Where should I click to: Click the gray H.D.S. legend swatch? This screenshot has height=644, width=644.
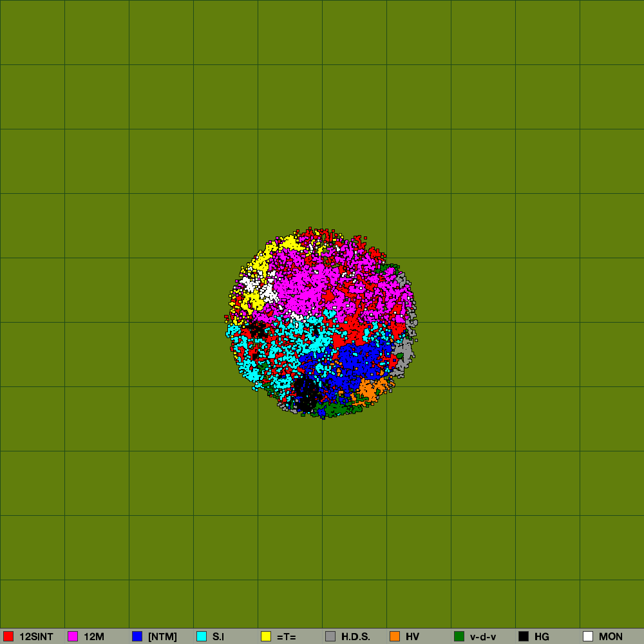coord(330,636)
